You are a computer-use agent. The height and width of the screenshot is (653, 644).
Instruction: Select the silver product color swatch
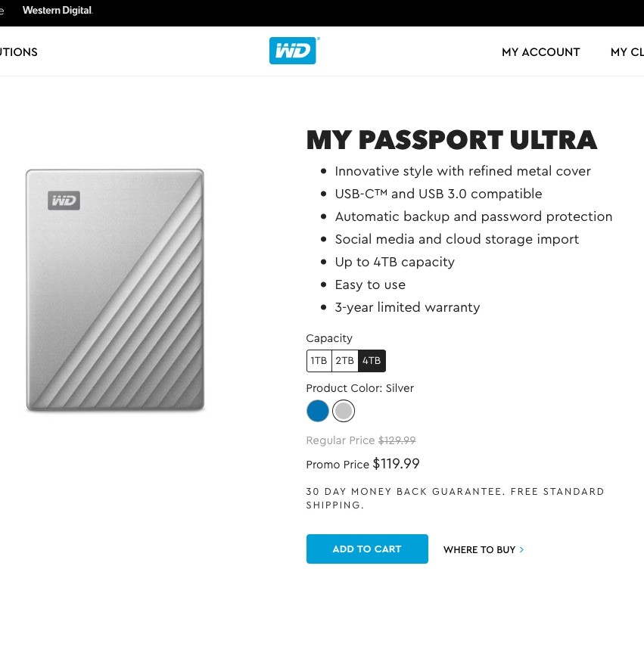pos(344,411)
